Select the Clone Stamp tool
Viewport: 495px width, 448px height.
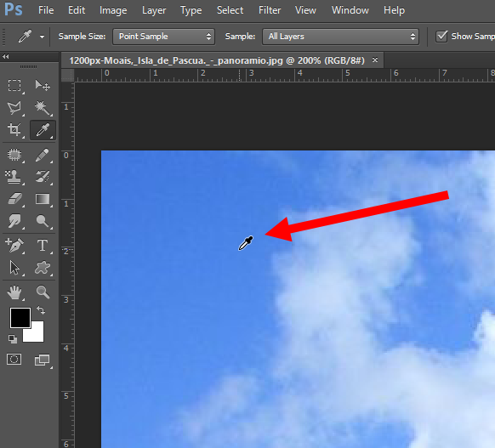14,177
